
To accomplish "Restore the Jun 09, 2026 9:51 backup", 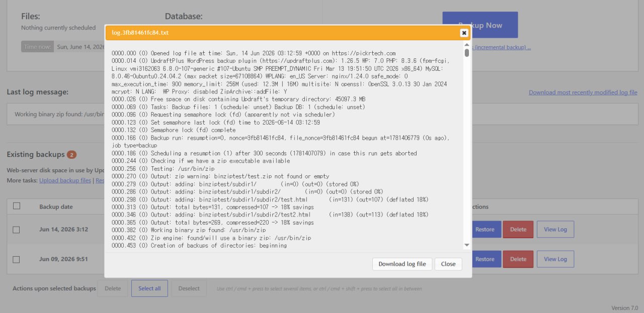I will click(485, 259).
